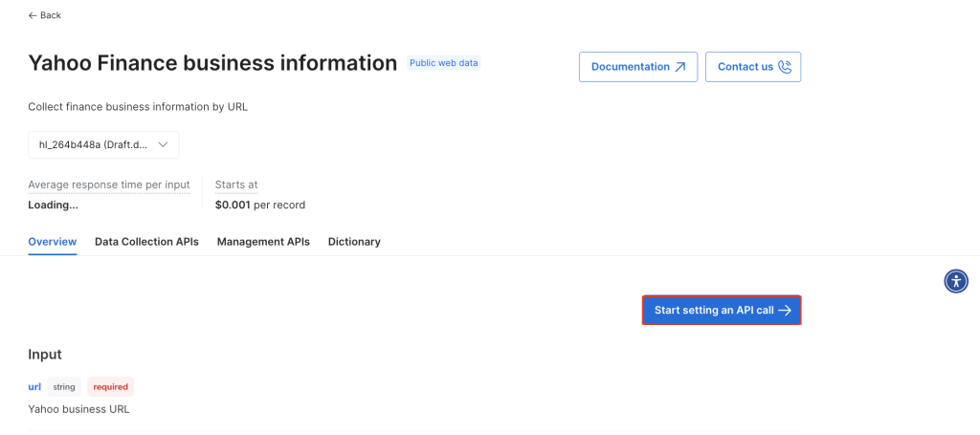Viewport: 980px width, 435px height.
Task: Click the string type tag
Action: point(64,387)
